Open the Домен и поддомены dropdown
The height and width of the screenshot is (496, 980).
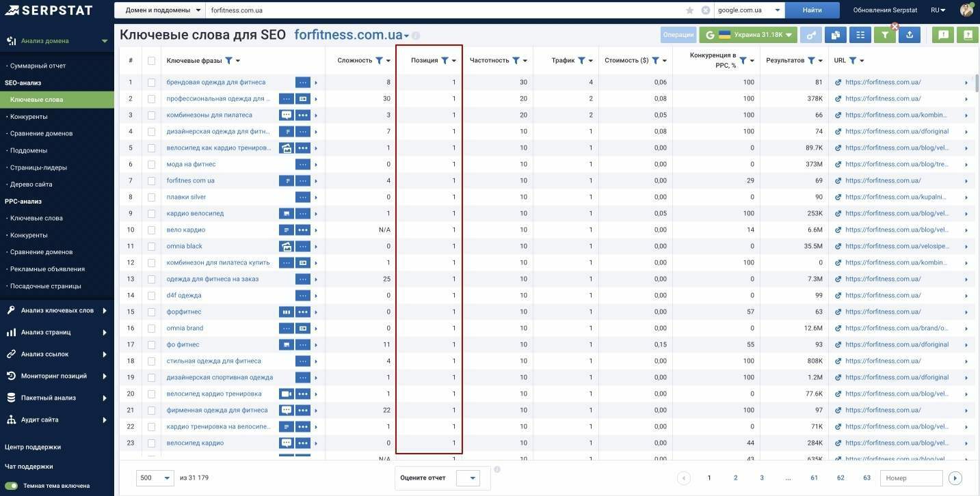pyautogui.click(x=160, y=10)
